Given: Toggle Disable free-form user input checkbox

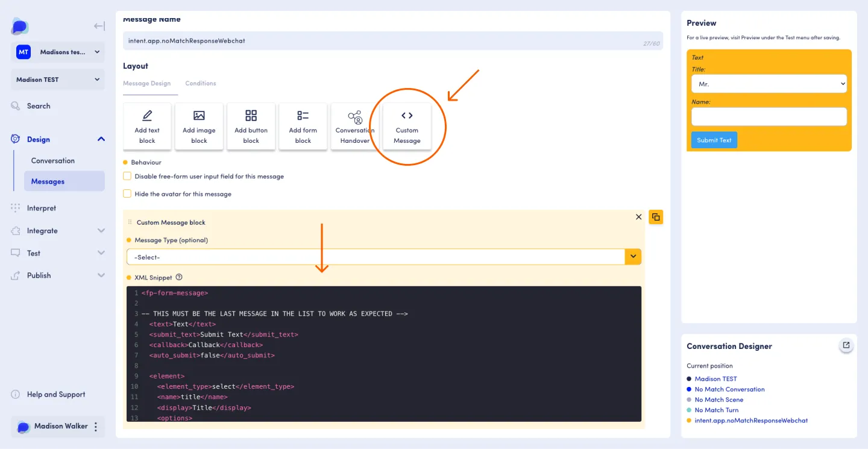Looking at the screenshot, I should click(127, 176).
